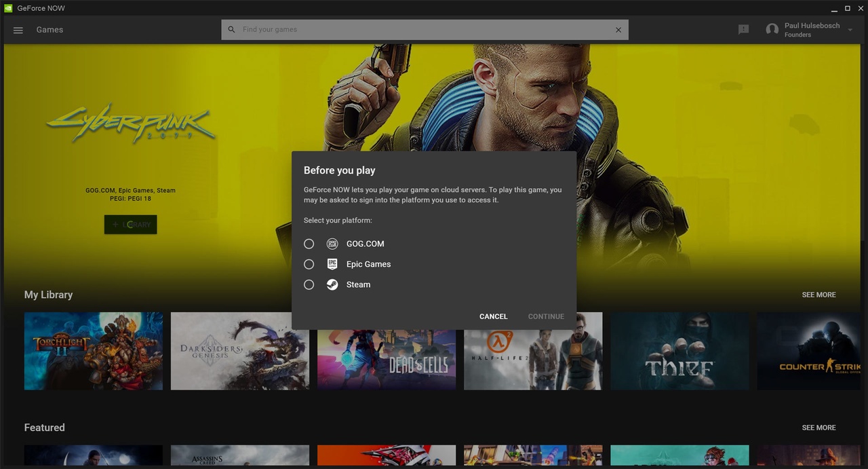The image size is (868, 469).
Task: Click the GeForce NOW logo in title bar
Action: (x=7, y=8)
